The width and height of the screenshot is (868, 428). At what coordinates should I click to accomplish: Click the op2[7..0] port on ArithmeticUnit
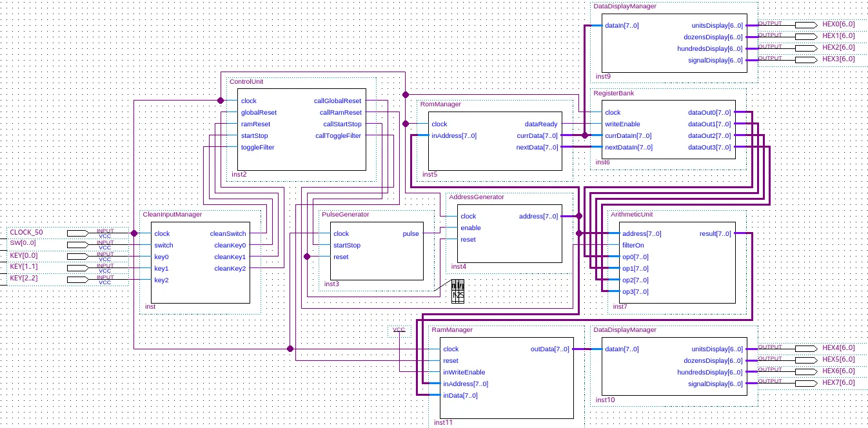coord(635,280)
